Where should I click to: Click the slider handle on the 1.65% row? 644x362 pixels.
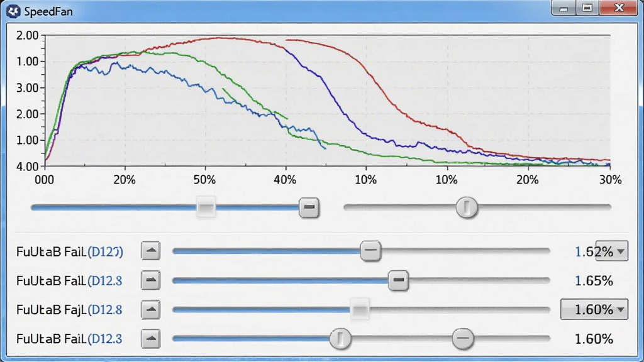pos(398,280)
